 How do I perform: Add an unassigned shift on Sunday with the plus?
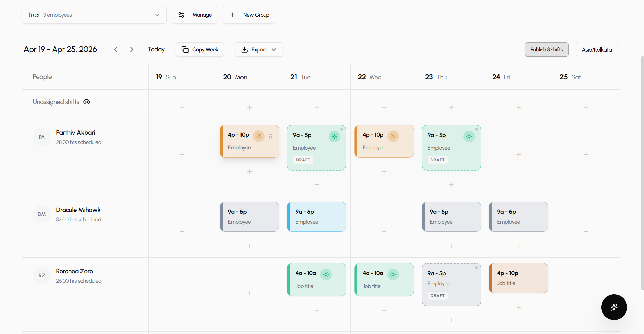(182, 107)
